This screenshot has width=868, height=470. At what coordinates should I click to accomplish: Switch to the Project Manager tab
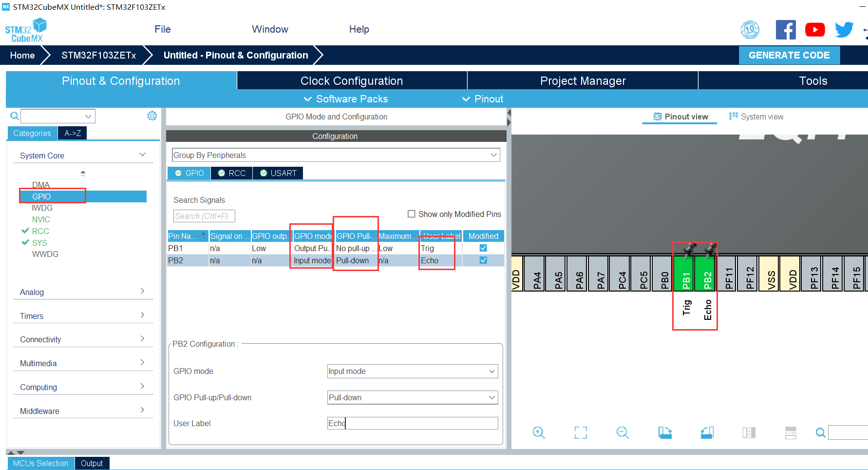click(x=583, y=81)
